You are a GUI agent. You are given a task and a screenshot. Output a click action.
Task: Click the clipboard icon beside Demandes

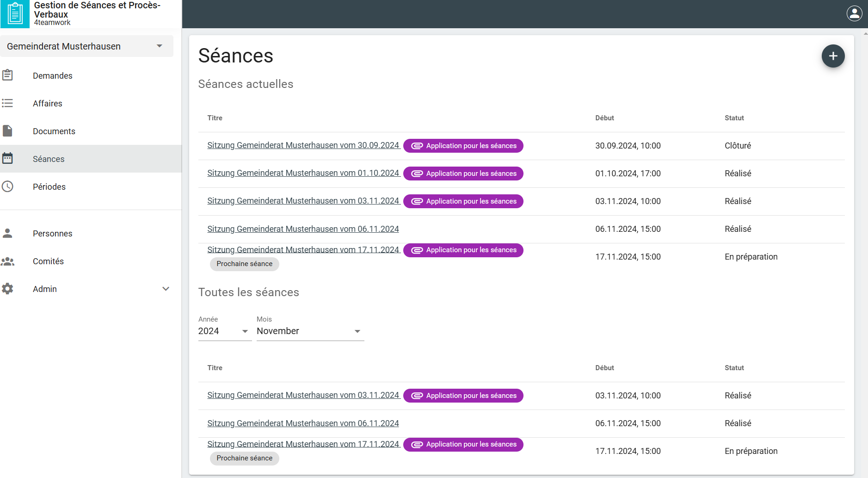[x=8, y=75]
